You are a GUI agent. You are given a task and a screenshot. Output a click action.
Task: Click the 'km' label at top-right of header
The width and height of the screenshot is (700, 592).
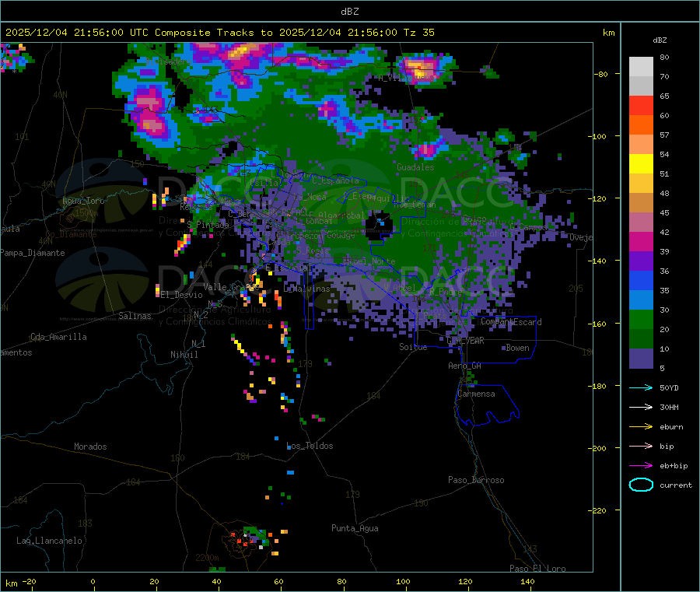click(x=608, y=33)
